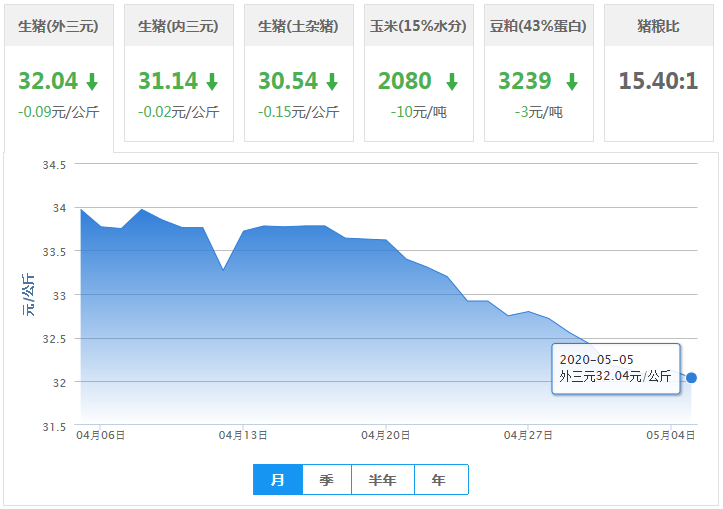Open the 猪粮比 tab
Screen dimensions: 723x509
click(658, 26)
